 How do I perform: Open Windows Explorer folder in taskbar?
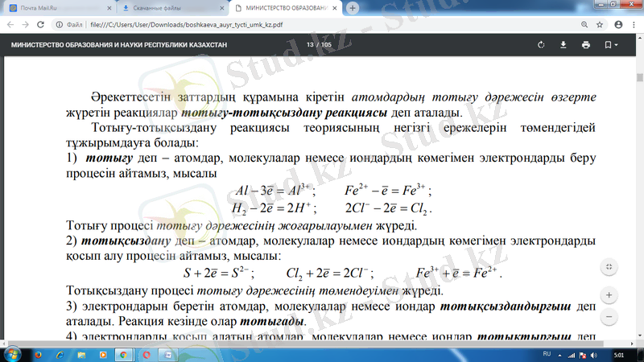click(x=81, y=355)
